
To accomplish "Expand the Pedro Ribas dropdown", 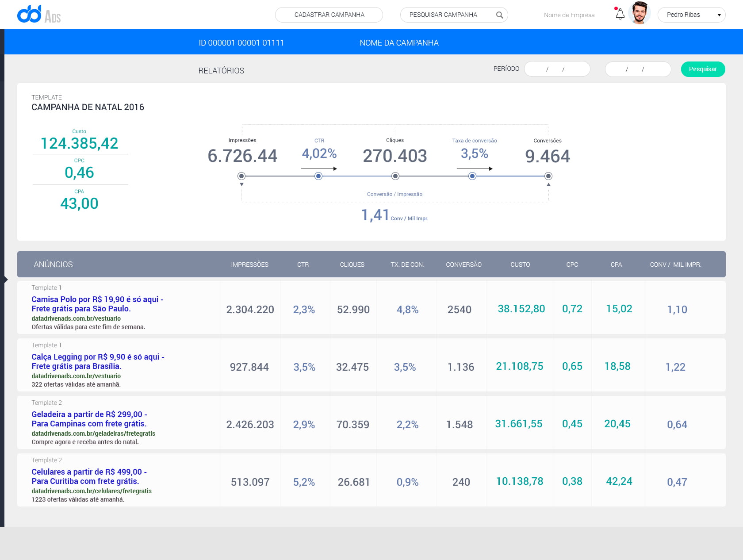I will [x=691, y=15].
